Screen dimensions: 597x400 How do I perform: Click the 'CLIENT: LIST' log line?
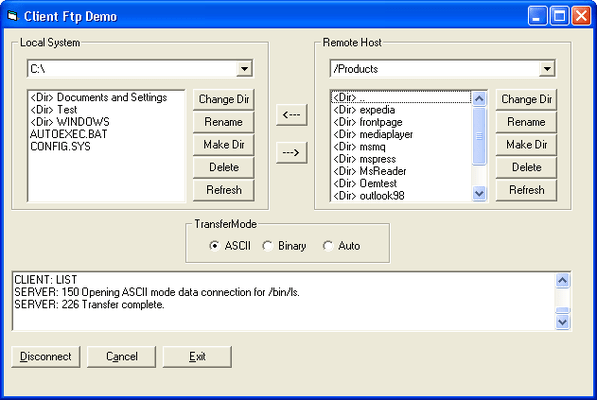tap(46, 280)
